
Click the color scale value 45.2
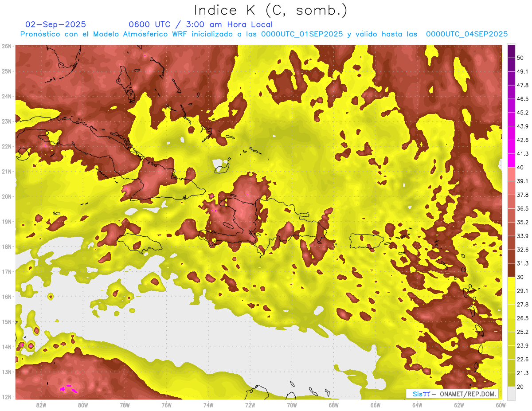click(x=522, y=113)
